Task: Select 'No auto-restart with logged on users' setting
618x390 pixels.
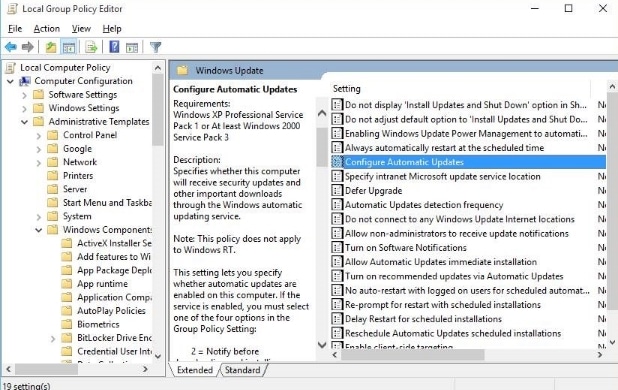Action: [x=467, y=290]
